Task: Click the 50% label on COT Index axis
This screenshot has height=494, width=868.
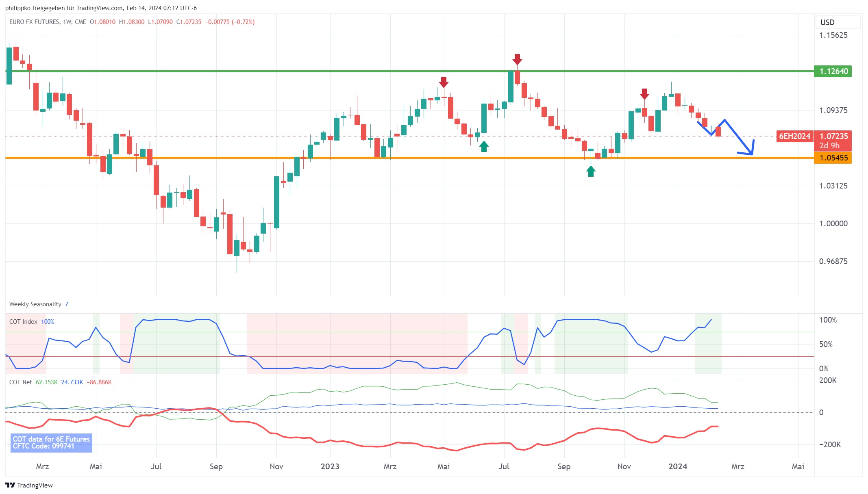Action: pyautogui.click(x=826, y=344)
